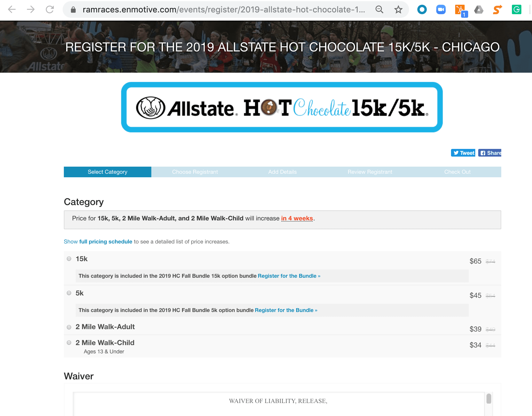The height and width of the screenshot is (416, 532).
Task: Choose the 2 Mile Walk-Child radio button
Action: [69, 343]
